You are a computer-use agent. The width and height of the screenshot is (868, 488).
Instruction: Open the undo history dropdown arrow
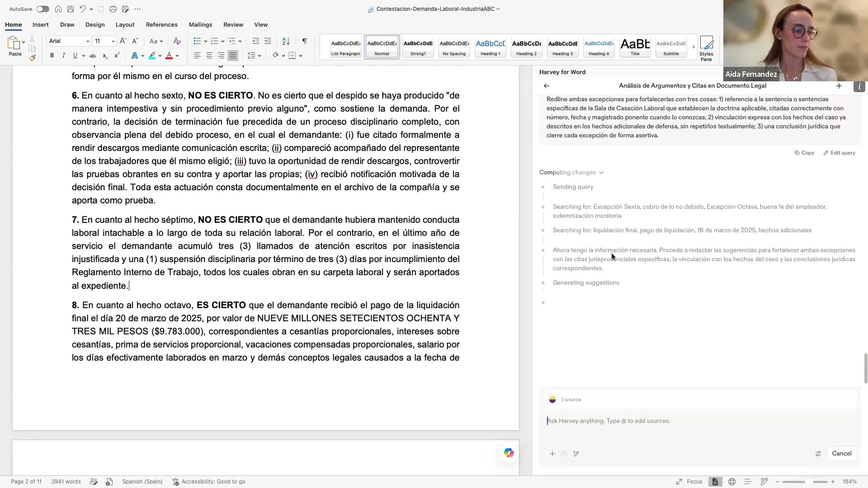coord(91,9)
